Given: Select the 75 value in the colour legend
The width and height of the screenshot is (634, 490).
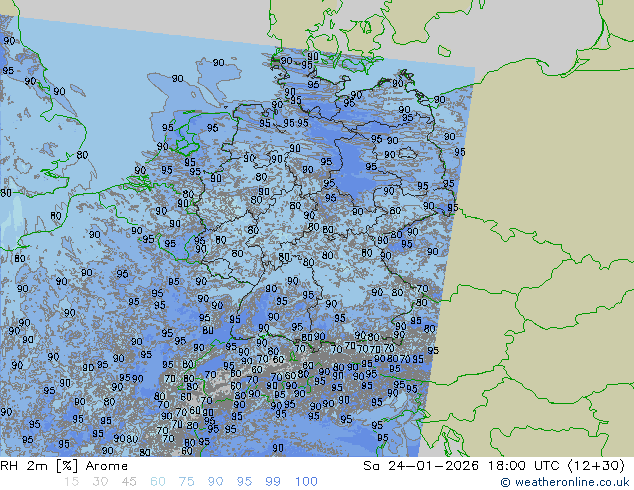Looking at the screenshot, I should pos(186,482).
